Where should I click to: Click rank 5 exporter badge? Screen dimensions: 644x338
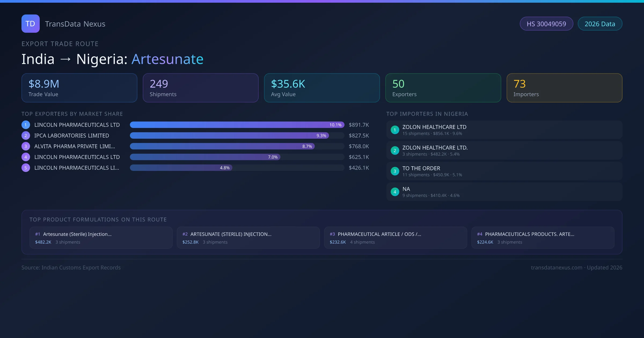25,168
